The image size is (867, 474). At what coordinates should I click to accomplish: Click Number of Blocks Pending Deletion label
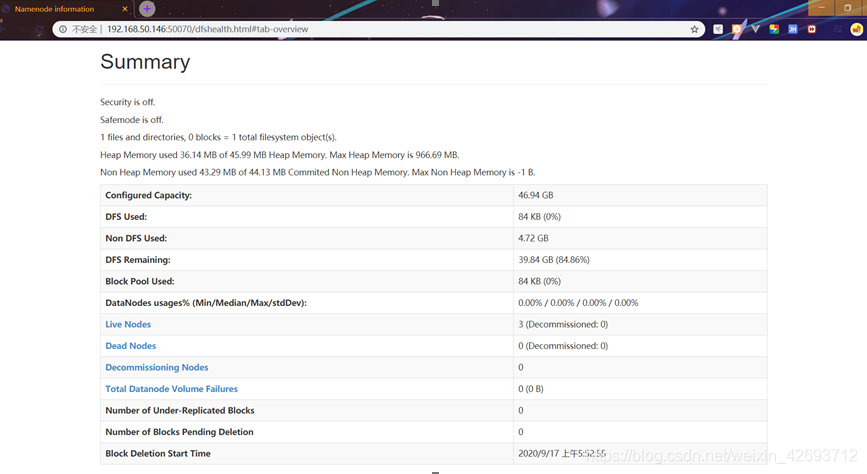pyautogui.click(x=179, y=432)
